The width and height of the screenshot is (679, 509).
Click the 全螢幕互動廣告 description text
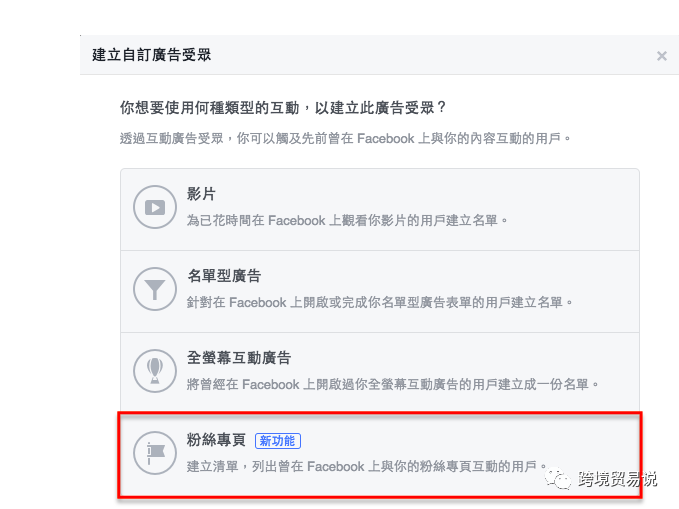(x=392, y=384)
